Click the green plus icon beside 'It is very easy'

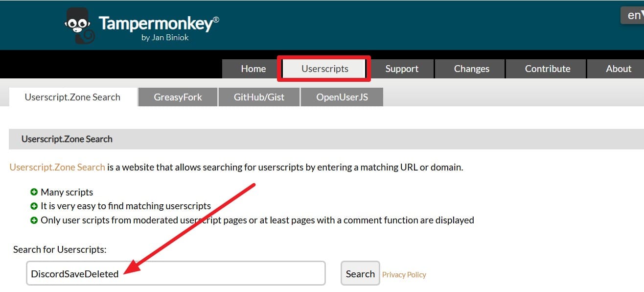coord(34,206)
